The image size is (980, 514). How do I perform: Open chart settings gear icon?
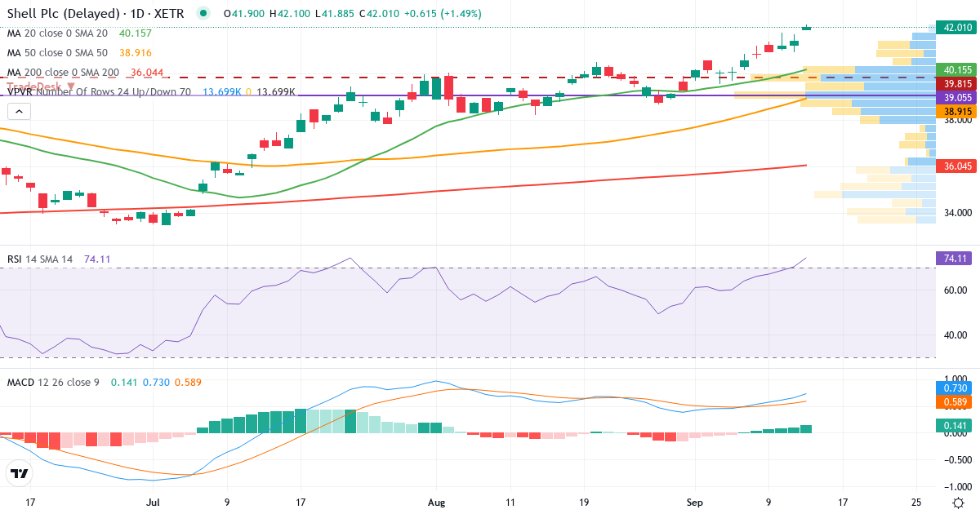pos(956,503)
